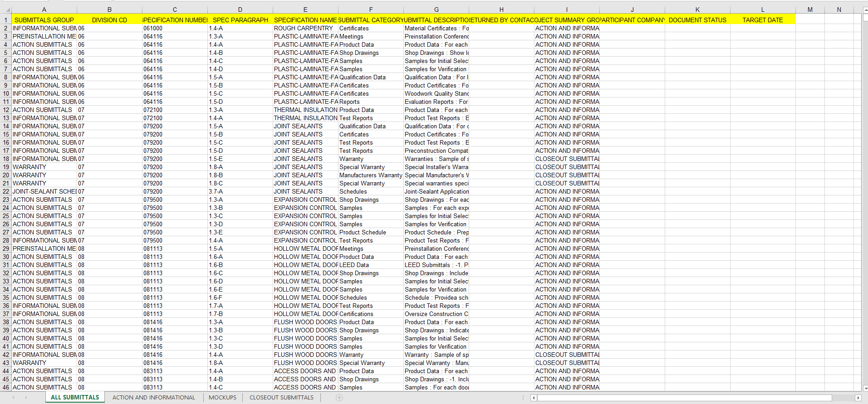Select column J by its header
Image resolution: width=868 pixels, height=404 pixels.
(632, 10)
